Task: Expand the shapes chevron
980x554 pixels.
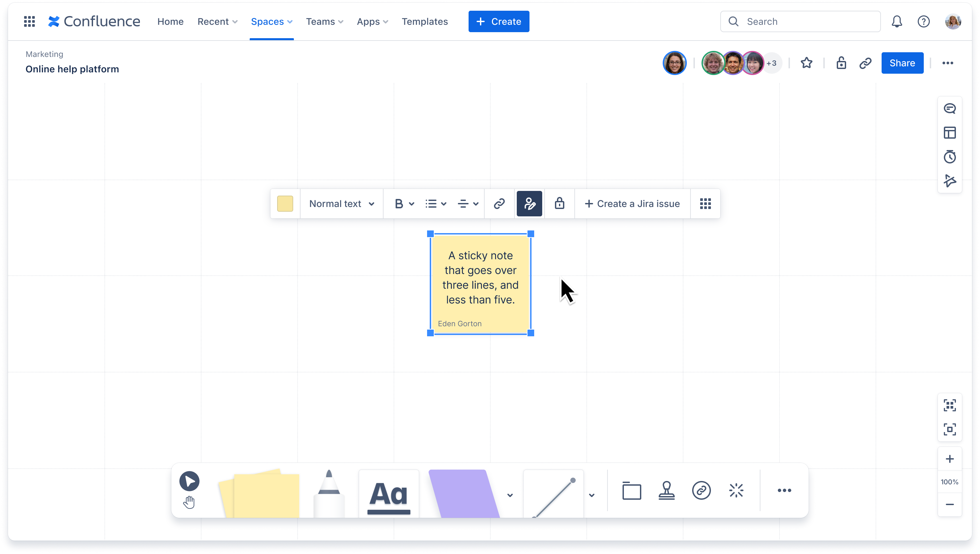Action: (x=510, y=495)
